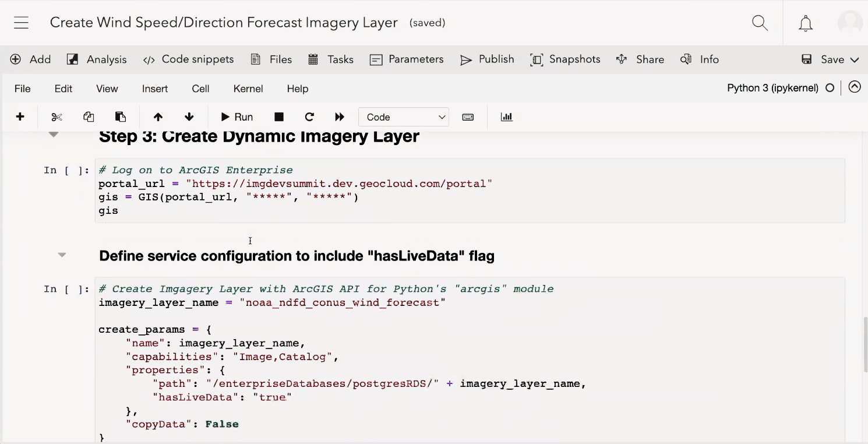The image size is (868, 444).
Task: Click the bar chart toolbar icon
Action: [507, 117]
